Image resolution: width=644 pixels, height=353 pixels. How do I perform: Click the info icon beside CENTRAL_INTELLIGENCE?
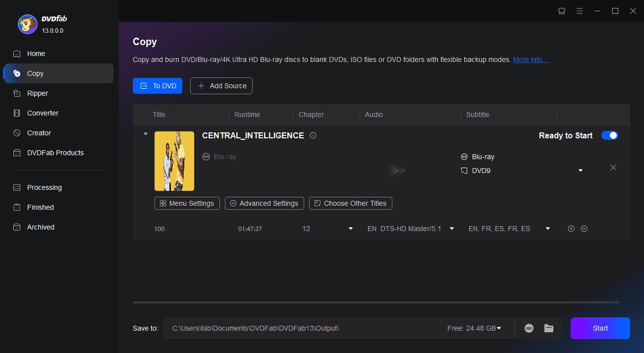pos(313,135)
